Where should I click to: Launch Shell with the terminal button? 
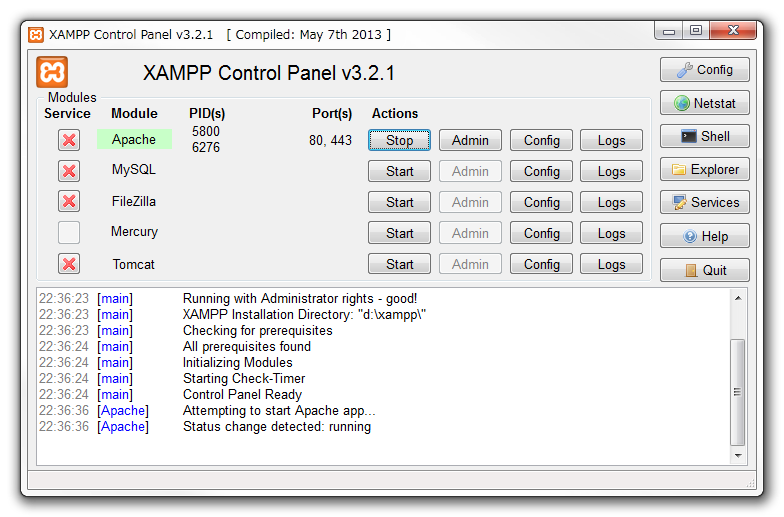click(x=704, y=136)
